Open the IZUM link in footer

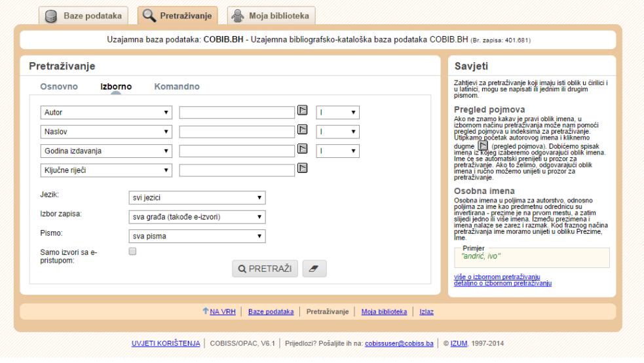click(x=459, y=343)
